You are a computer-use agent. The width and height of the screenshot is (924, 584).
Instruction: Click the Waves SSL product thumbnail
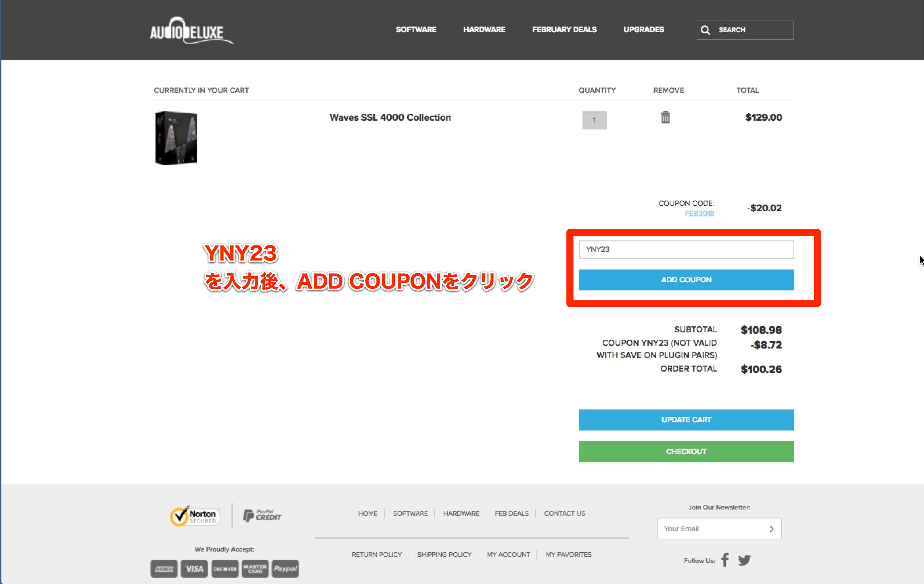176,138
